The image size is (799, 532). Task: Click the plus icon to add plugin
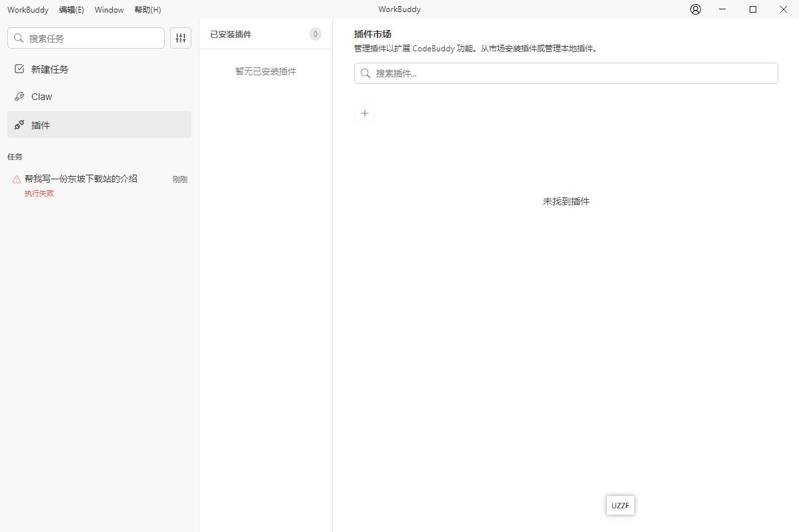tap(365, 113)
